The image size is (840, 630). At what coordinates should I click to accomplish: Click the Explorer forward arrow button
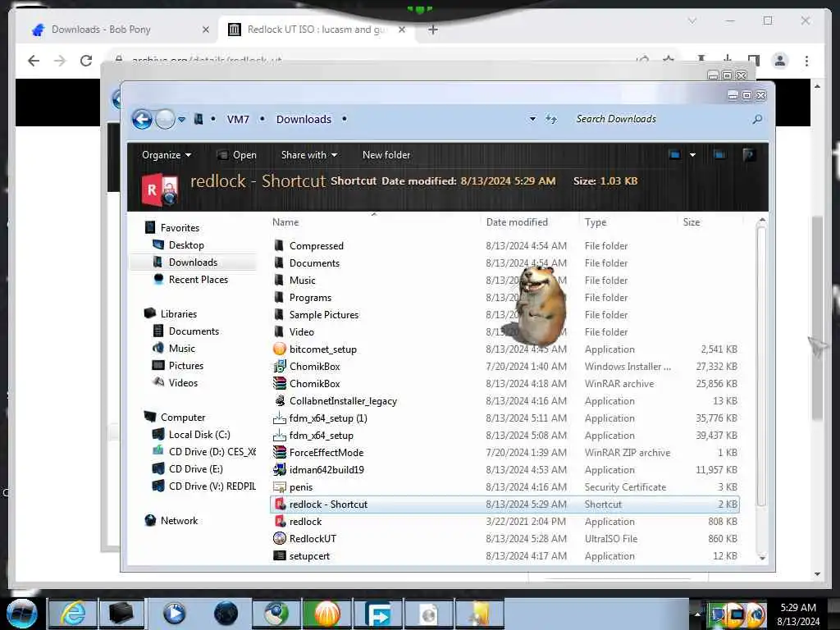click(x=165, y=119)
